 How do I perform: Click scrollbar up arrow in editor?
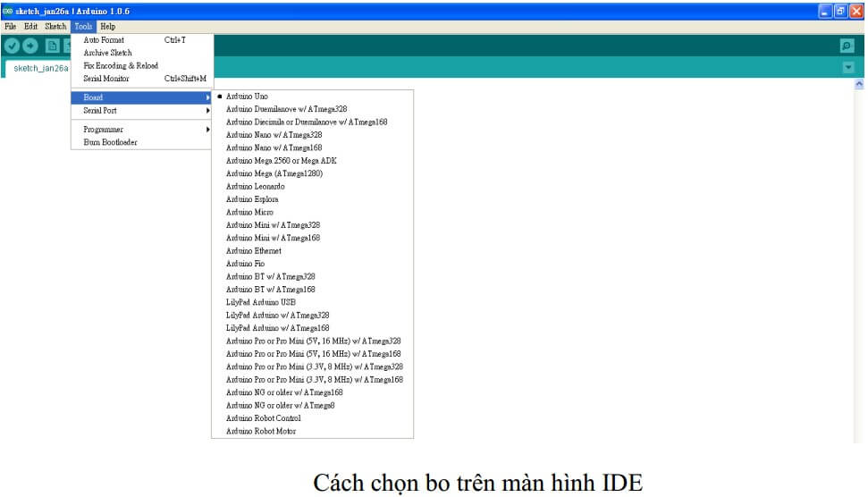click(x=858, y=84)
